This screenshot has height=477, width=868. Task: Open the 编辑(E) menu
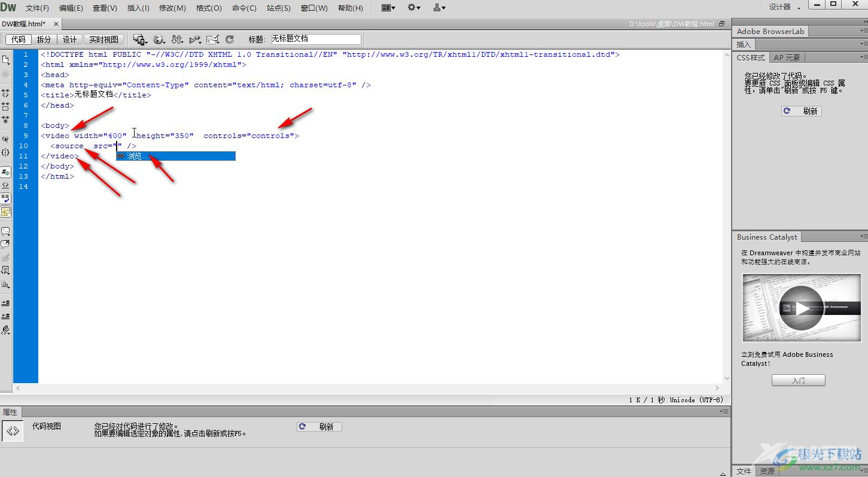(71, 8)
